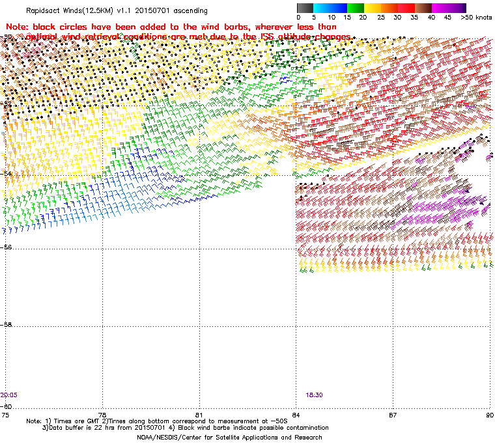Click the latitude label "-56"
Viewport: 495px width, 448px height.
coord(6,247)
